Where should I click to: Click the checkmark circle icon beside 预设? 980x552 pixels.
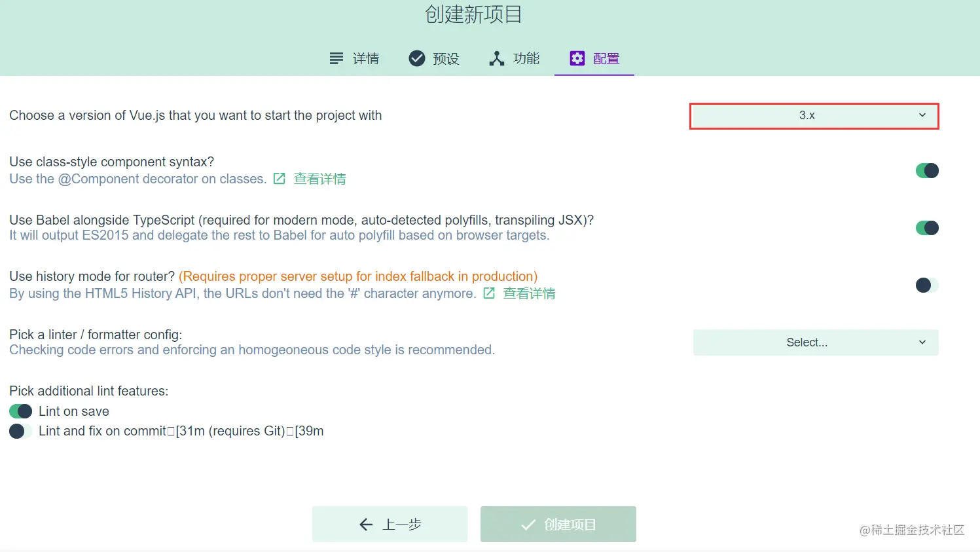click(x=417, y=58)
